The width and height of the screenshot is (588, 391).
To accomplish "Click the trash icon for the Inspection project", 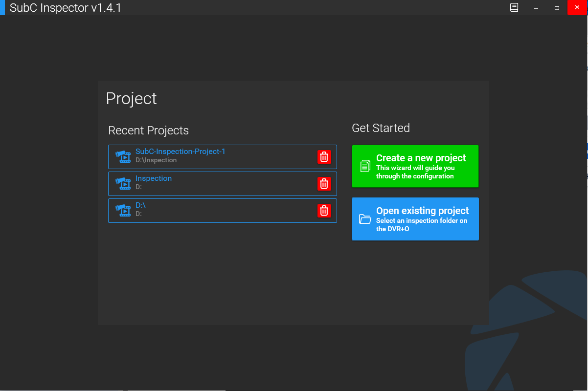I will [x=324, y=184].
